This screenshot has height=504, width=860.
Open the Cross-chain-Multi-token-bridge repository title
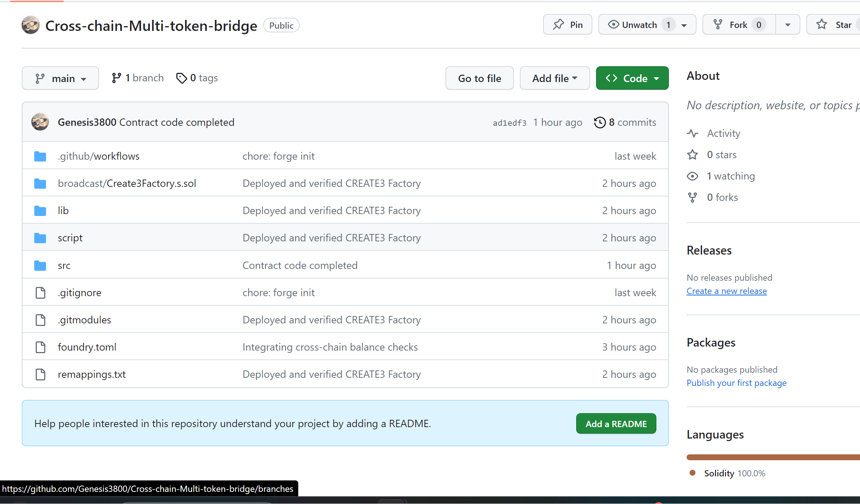[151, 26]
